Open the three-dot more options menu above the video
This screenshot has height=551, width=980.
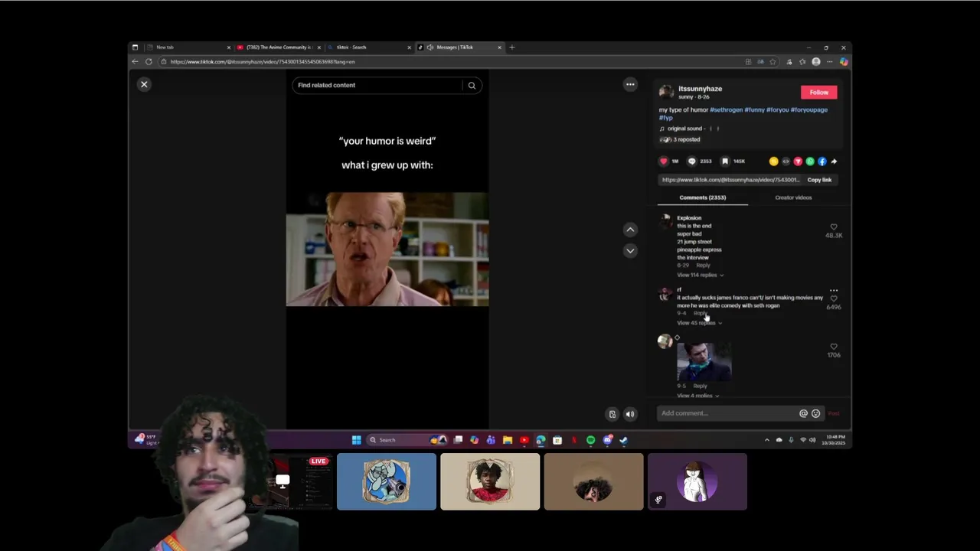pyautogui.click(x=630, y=84)
